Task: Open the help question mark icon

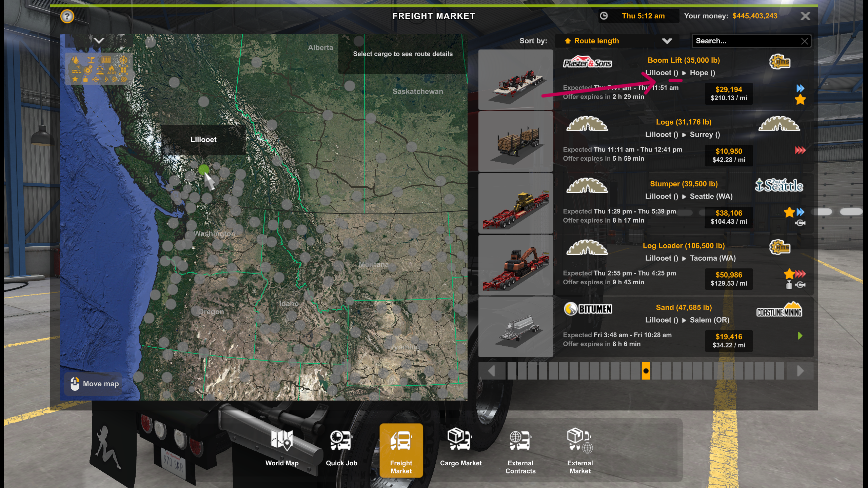Action: click(x=67, y=16)
